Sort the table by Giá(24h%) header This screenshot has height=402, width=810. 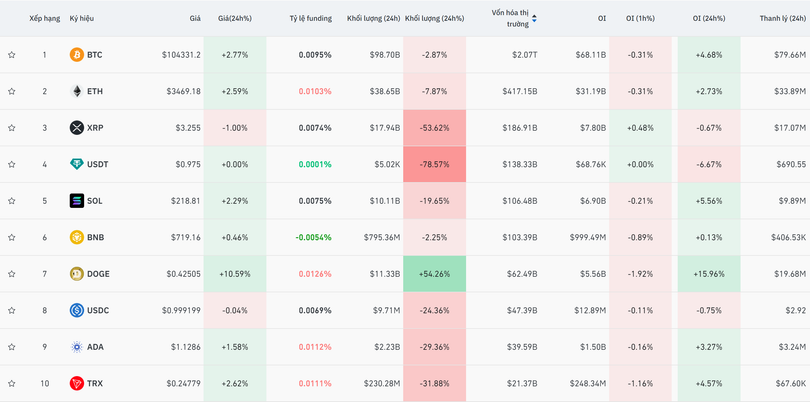click(x=237, y=18)
